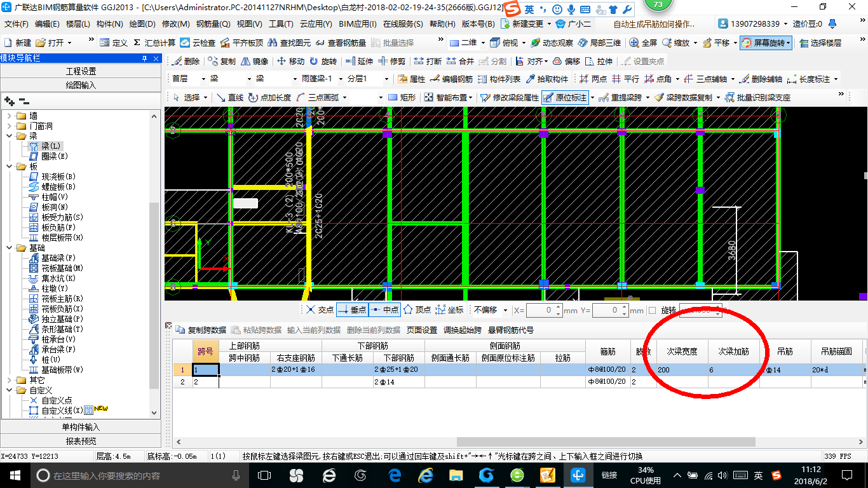Image resolution: width=868 pixels, height=488 pixels.
Task: Select the 复制 copy tool
Action: click(222, 62)
